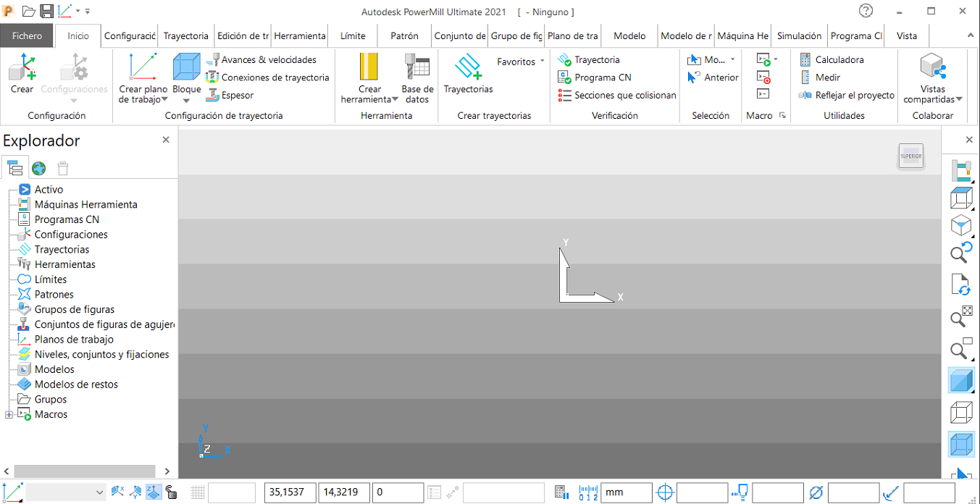
Task: Close the Explorador panel
Action: pos(166,140)
